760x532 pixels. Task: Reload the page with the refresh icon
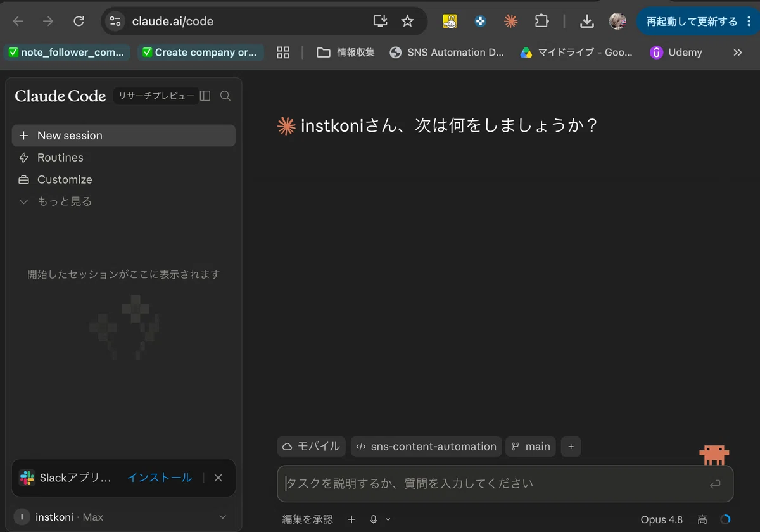click(79, 22)
